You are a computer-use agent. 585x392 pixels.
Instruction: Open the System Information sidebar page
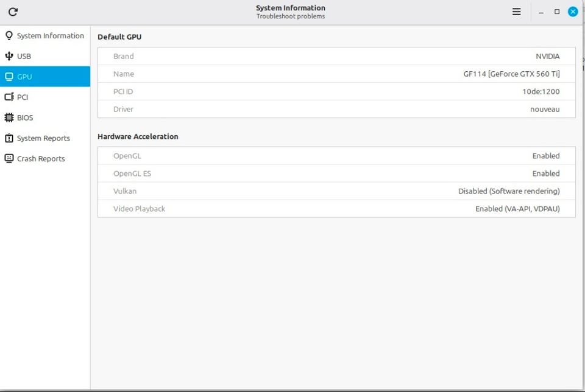44,36
